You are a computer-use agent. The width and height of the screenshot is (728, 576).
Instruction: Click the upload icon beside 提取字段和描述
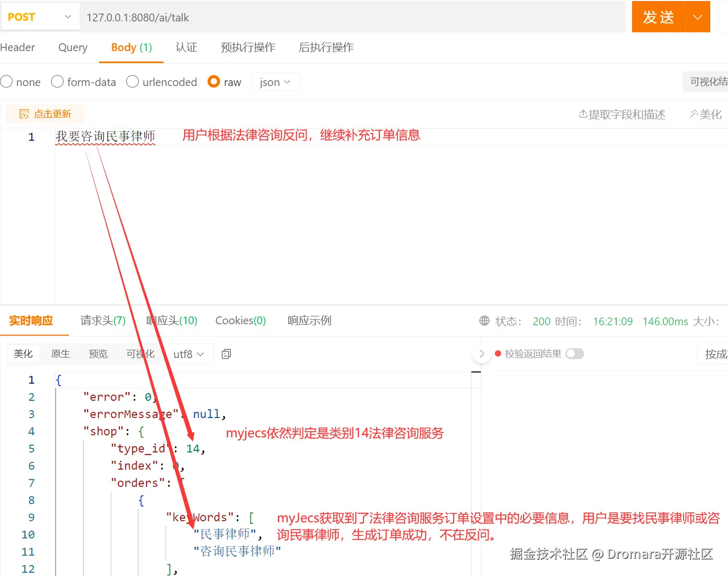[x=584, y=114]
